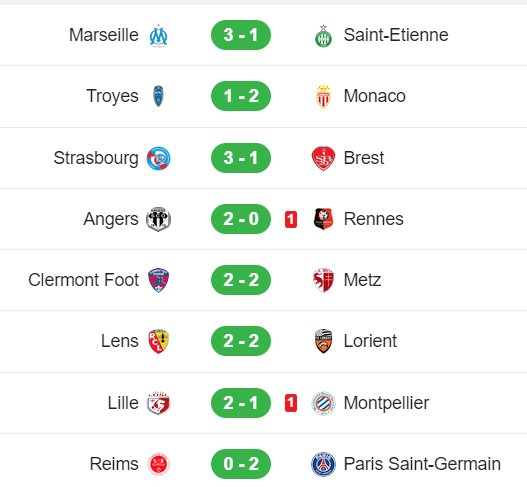Select the Paris Saint-Germain logo
The width and height of the screenshot is (527, 487).
click(323, 464)
